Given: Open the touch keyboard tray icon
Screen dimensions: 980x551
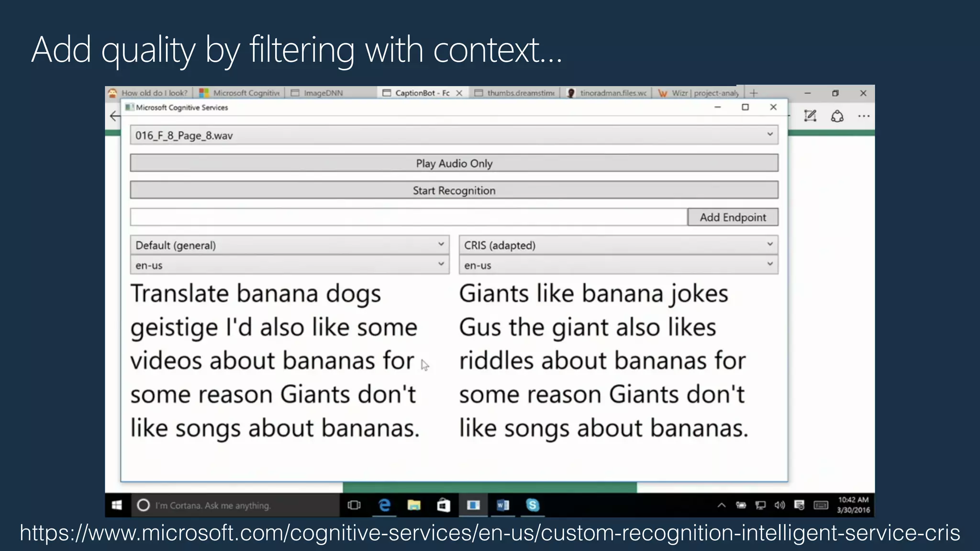Looking at the screenshot, I should 821,505.
